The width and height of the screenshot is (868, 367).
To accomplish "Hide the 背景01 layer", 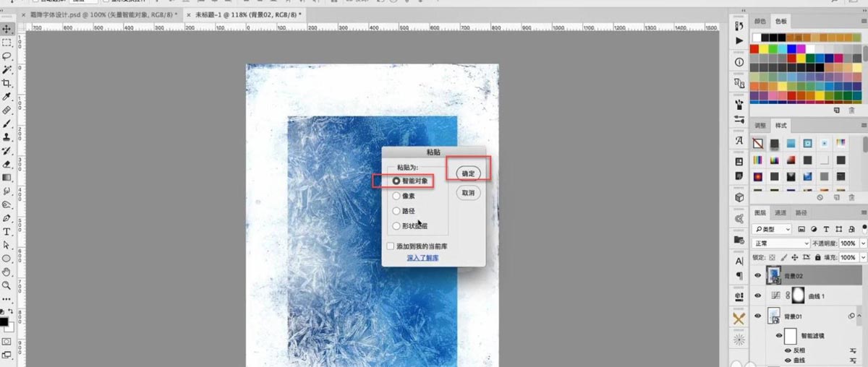I will pyautogui.click(x=758, y=316).
